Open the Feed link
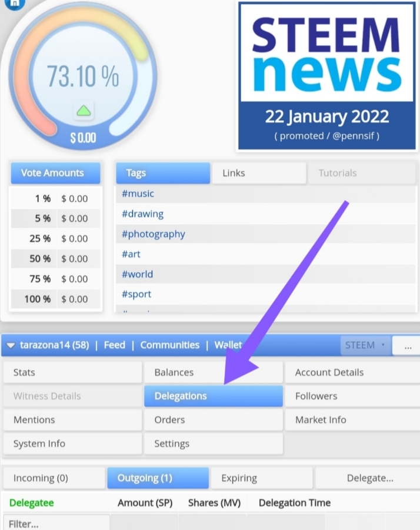 point(115,345)
